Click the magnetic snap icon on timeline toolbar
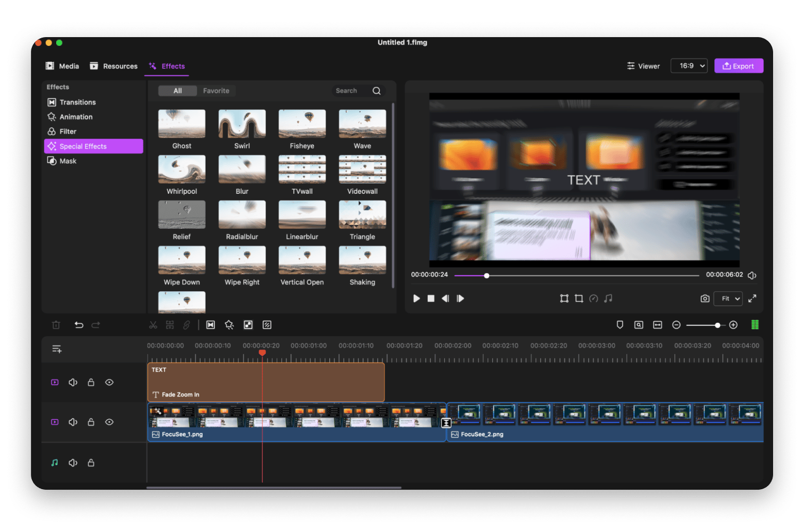Screen dimensions: 804x532 click(619, 325)
